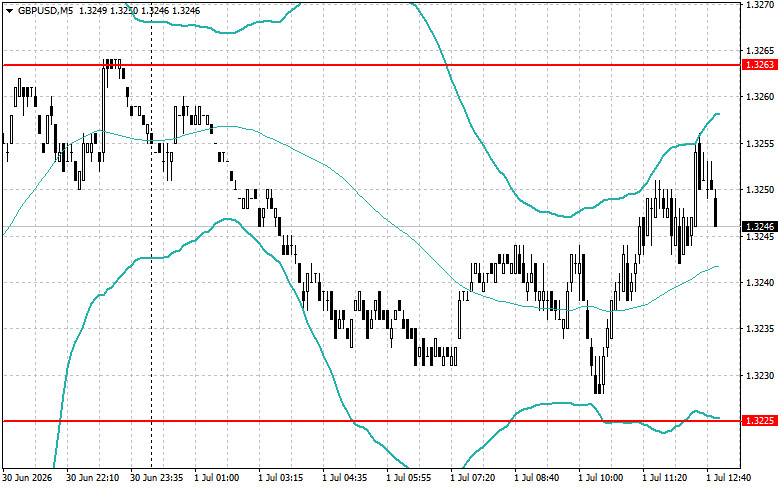The image size is (781, 489).
Task: Click the 1 Jul 04:35 time label
Action: tap(345, 478)
